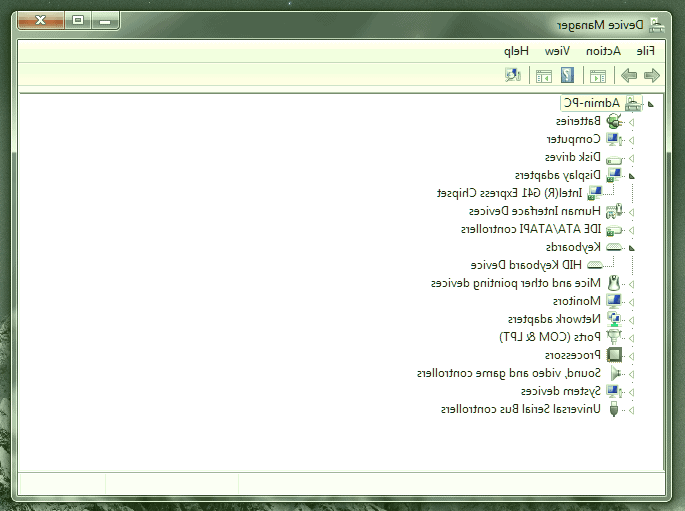The height and width of the screenshot is (511, 685).
Task: Click the mouse icon for pointing devices
Action: click(x=614, y=283)
